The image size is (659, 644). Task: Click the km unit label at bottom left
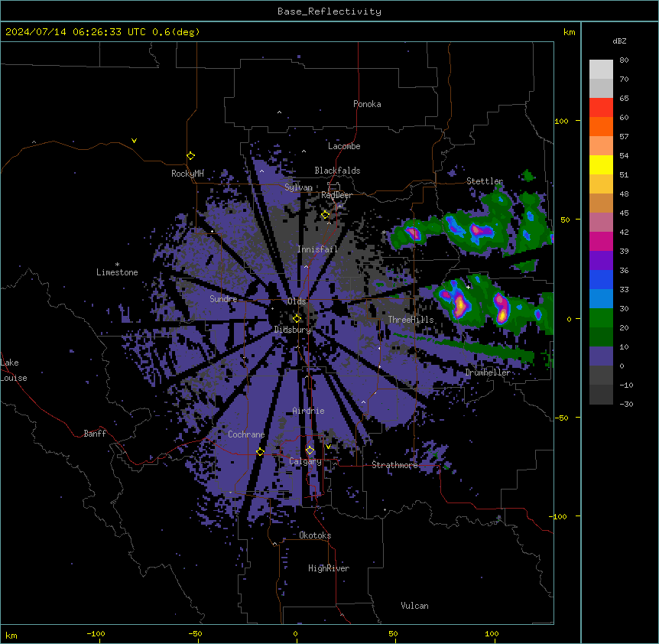click(11, 635)
